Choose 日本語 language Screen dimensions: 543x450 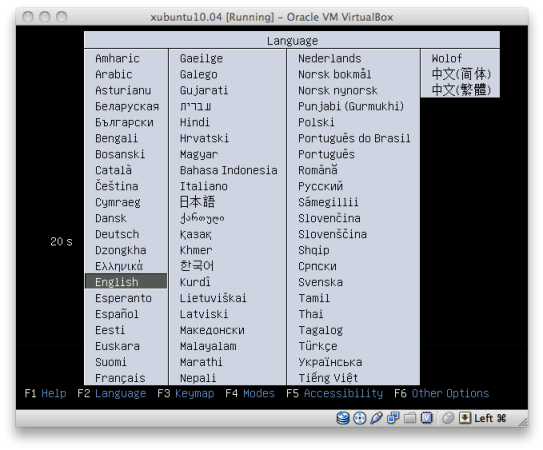pyautogui.click(x=197, y=202)
